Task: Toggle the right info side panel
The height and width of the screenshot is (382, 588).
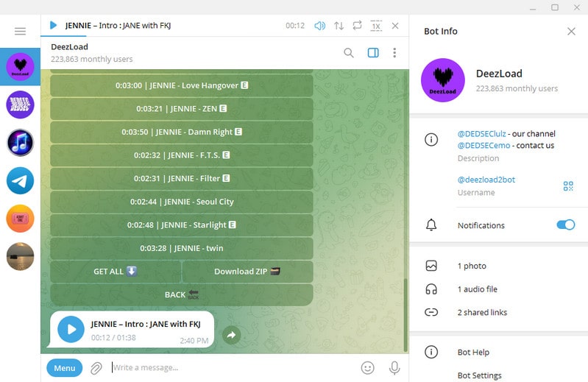Action: pos(373,53)
